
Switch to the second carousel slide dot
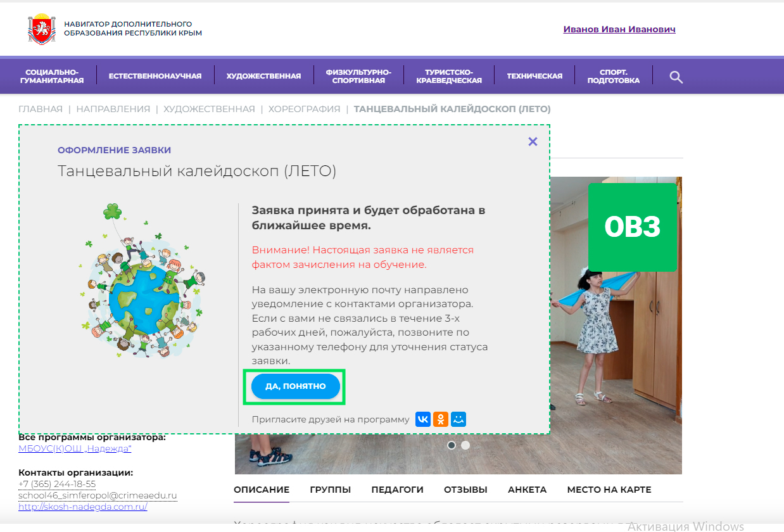pyautogui.click(x=465, y=445)
